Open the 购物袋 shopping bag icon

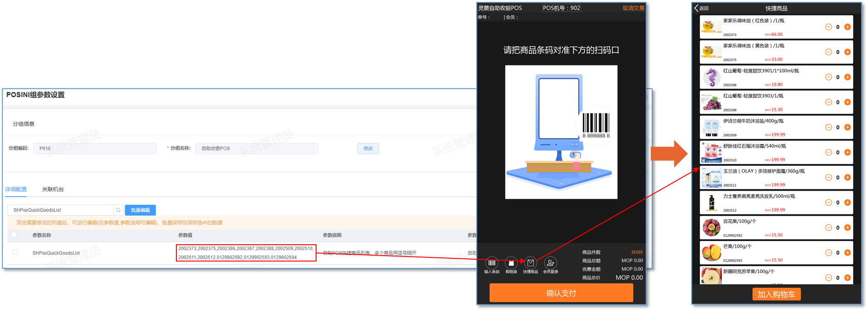pyautogui.click(x=511, y=263)
